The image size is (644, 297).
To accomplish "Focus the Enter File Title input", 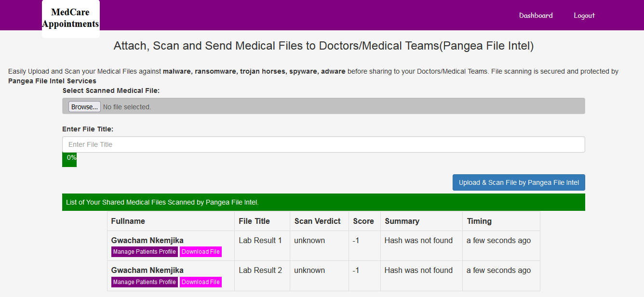I will (x=323, y=144).
